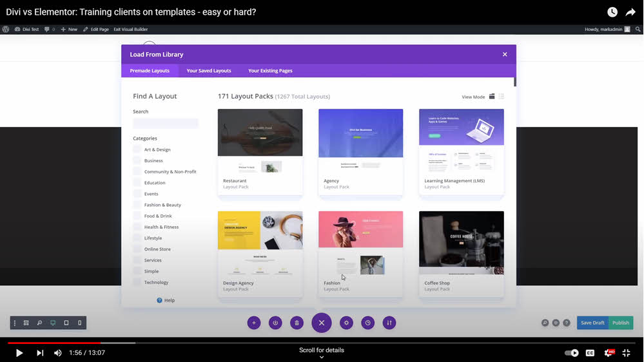Check the Food & Drink category

[x=137, y=216]
